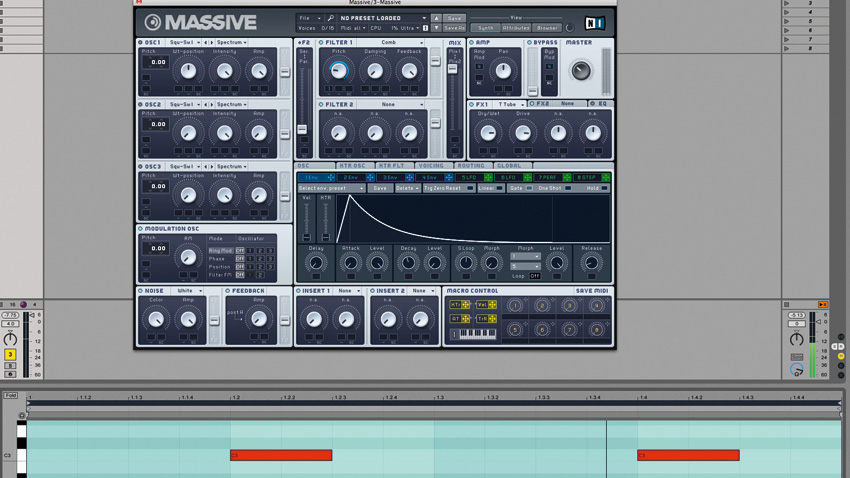Screen dimensions: 850x478
Task: Click Macro knob 8
Action: tap(596, 329)
